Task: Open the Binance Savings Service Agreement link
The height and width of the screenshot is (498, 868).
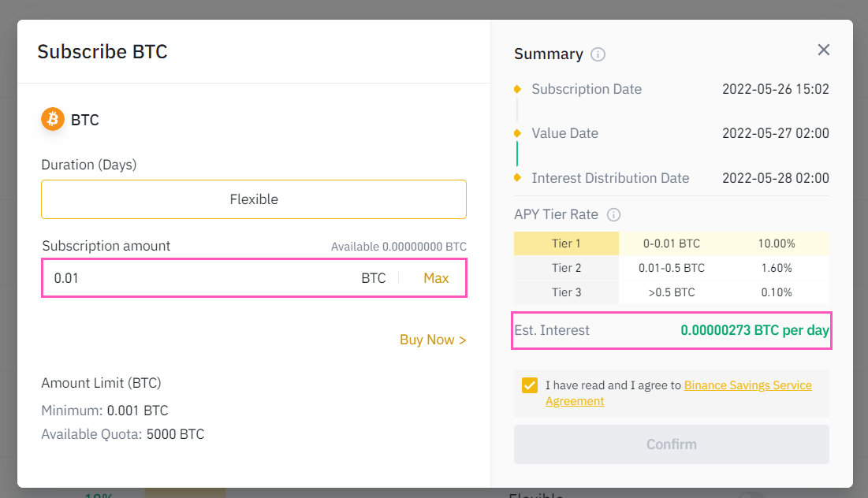Action: tap(747, 385)
